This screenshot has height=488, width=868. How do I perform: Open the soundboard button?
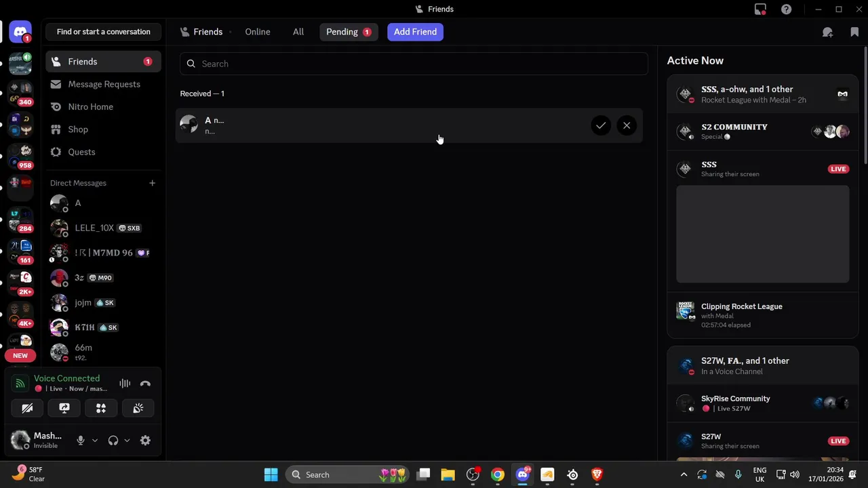click(138, 408)
